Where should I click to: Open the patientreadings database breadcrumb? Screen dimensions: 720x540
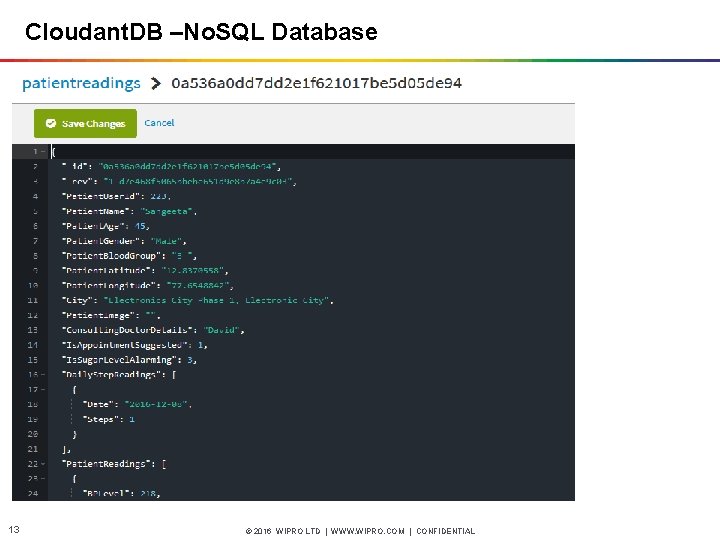tap(81, 83)
